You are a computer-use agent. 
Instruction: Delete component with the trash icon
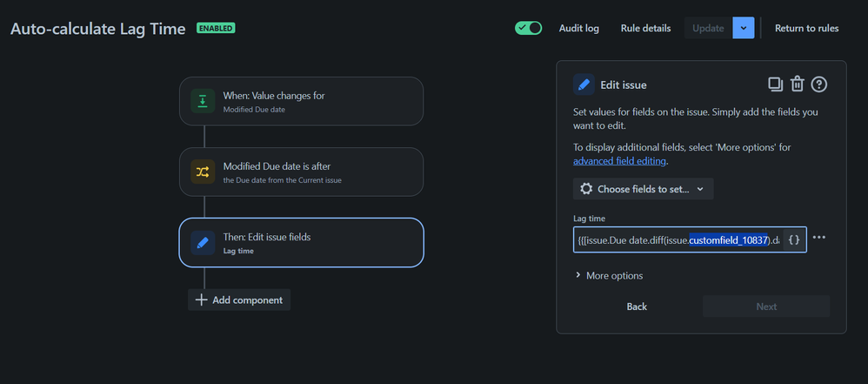[797, 84]
